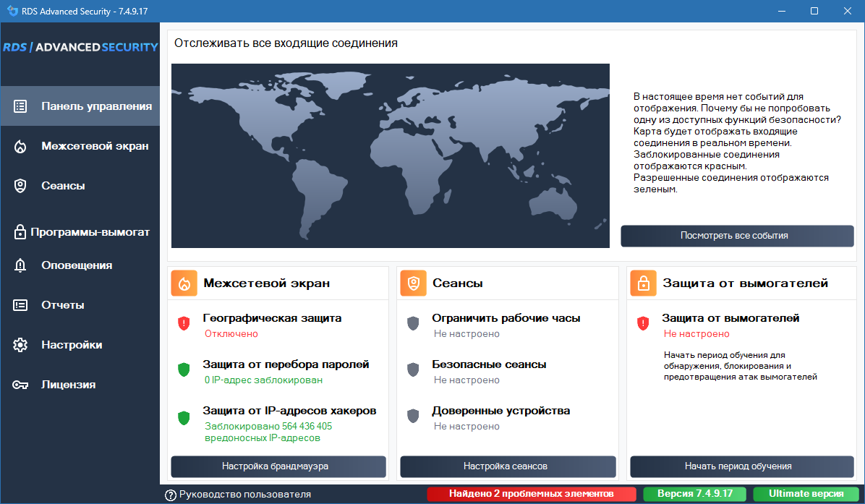The width and height of the screenshot is (865, 504).
Task: Click red shield icon next to Географическая защита
Action: (x=184, y=323)
